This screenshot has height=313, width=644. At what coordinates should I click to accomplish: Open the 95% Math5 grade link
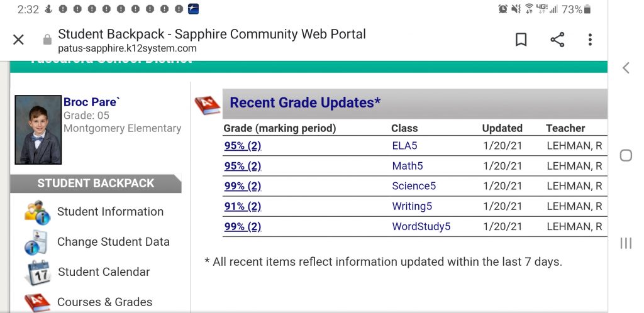242,166
